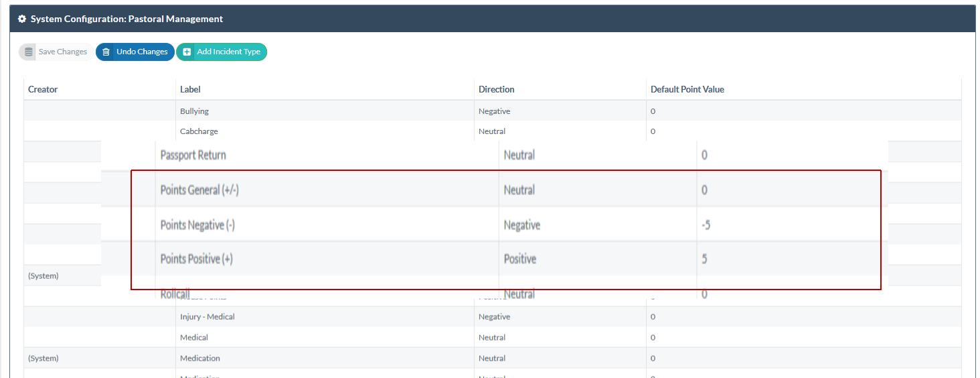
Task: Click the (System) creator of Medication row
Action: [44, 358]
